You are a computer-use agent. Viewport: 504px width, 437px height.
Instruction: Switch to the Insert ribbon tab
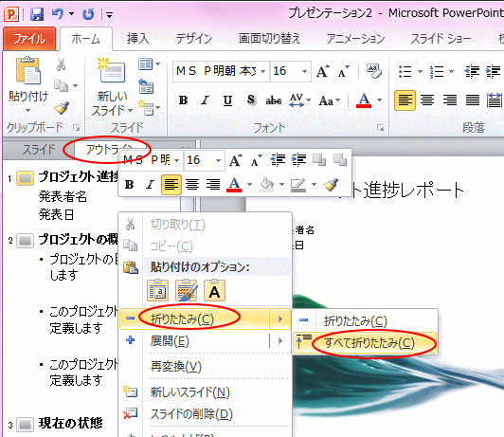pos(138,39)
